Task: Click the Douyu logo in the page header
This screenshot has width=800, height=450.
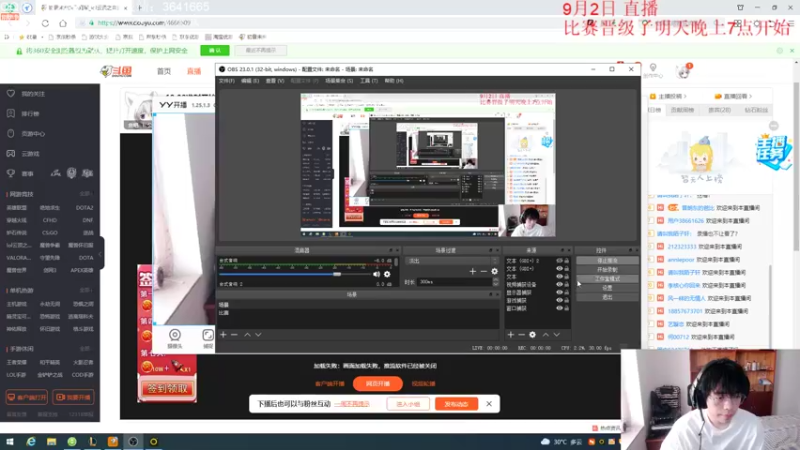Action: (116, 71)
